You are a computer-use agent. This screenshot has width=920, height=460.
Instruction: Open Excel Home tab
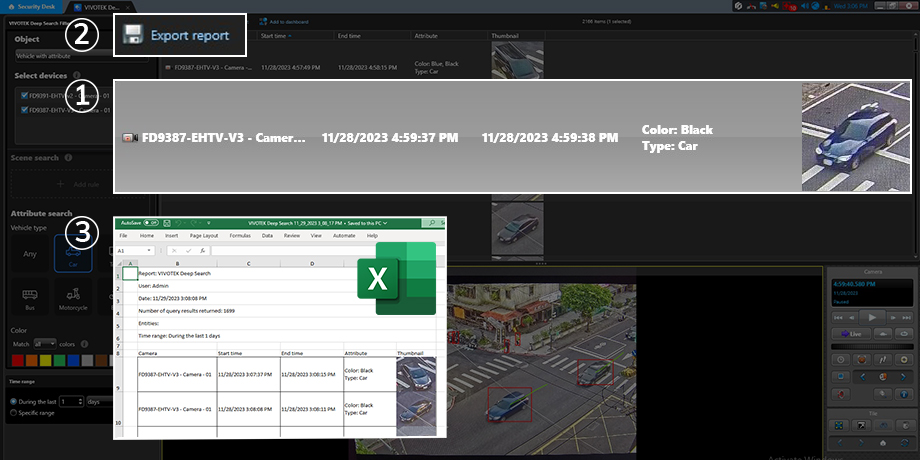[x=147, y=235]
